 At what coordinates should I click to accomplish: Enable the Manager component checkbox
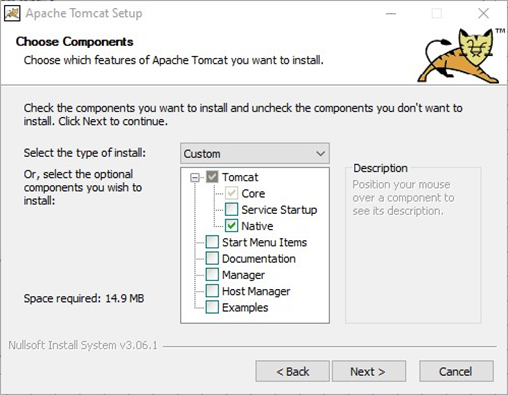pos(212,275)
